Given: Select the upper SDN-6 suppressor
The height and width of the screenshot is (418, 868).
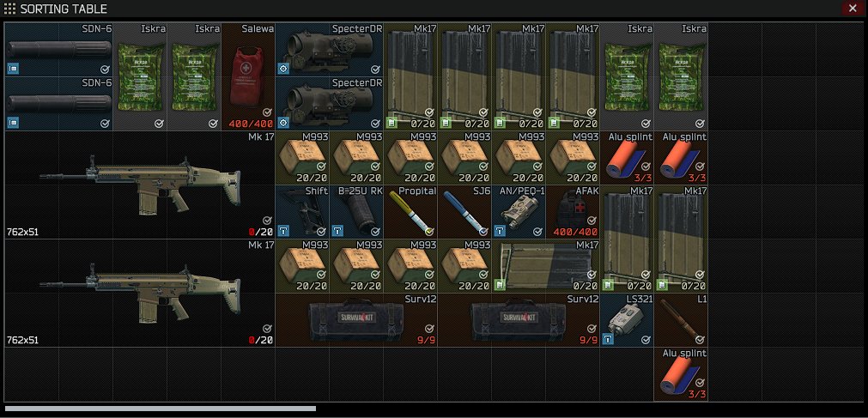Looking at the screenshot, I should pyautogui.click(x=59, y=49).
